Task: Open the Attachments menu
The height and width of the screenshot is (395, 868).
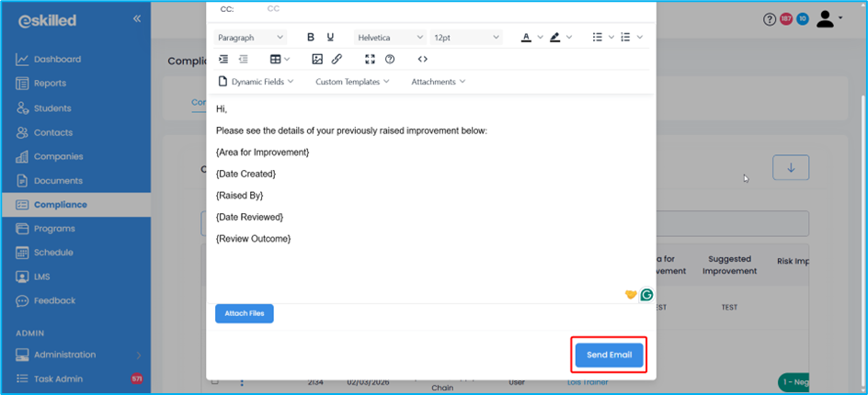Action: [438, 82]
